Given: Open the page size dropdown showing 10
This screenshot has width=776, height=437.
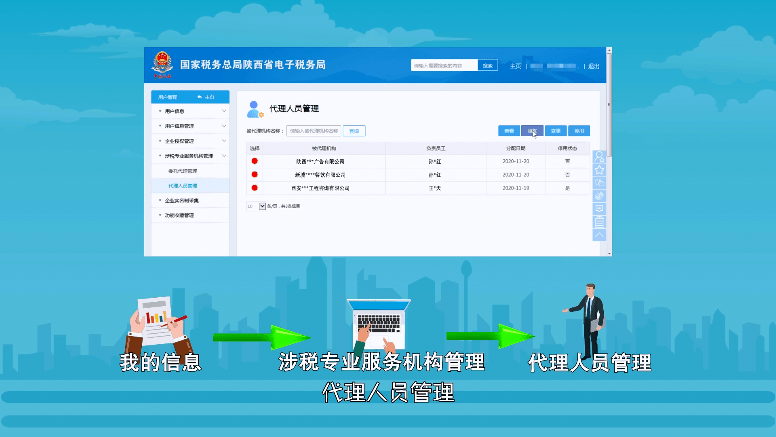Looking at the screenshot, I should tap(256, 206).
